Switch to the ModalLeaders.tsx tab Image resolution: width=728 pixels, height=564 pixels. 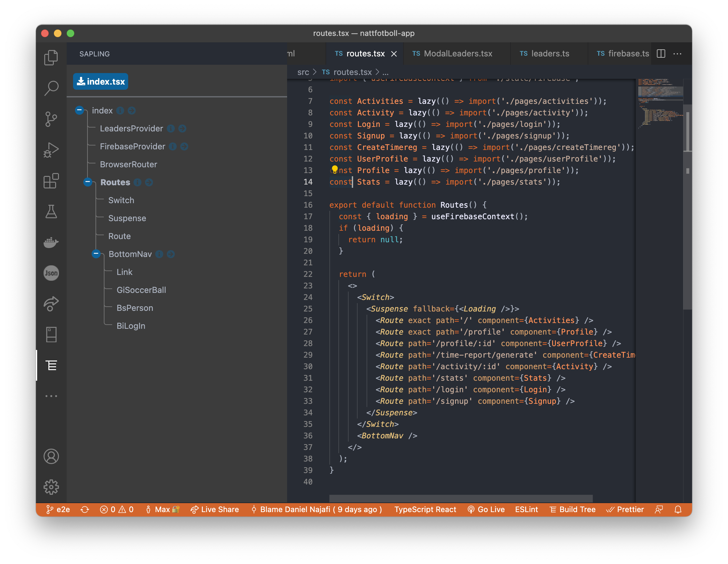point(457,53)
